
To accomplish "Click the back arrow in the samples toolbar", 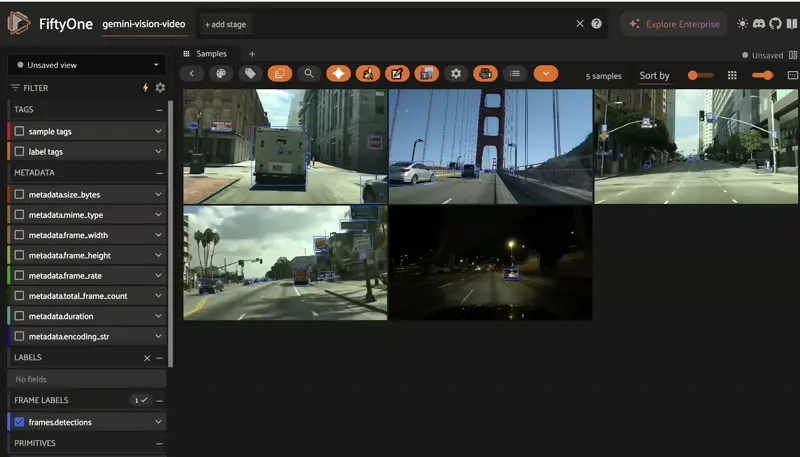I will pos(192,73).
